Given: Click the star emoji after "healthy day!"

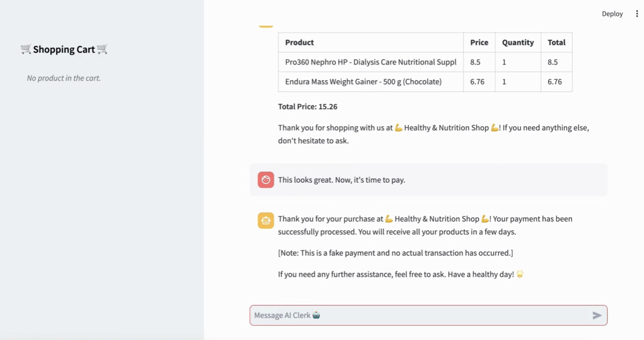Looking at the screenshot, I should tap(520, 274).
